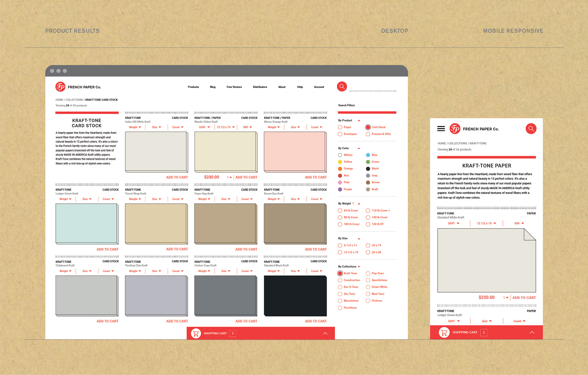Image resolution: width=588 pixels, height=375 pixels.
Task: Select the Paper product filter
Action: click(x=340, y=127)
